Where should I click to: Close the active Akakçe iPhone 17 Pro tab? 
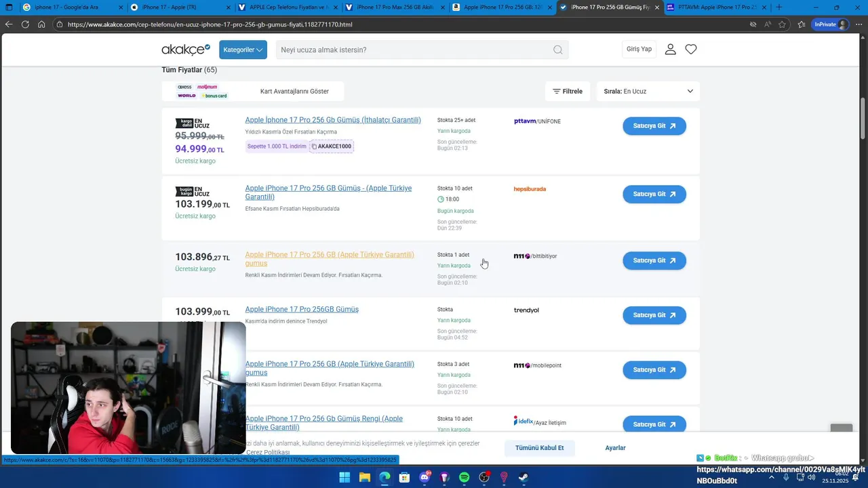pos(656,7)
